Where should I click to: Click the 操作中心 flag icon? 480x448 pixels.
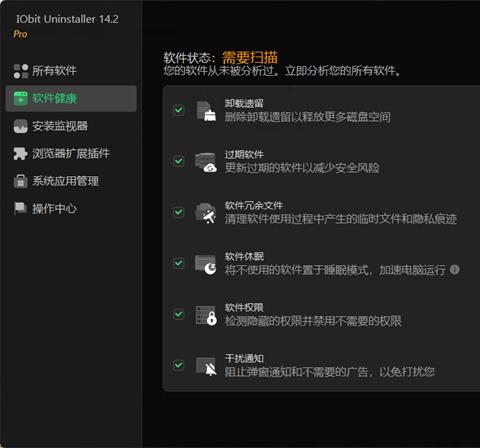pyautogui.click(x=21, y=208)
